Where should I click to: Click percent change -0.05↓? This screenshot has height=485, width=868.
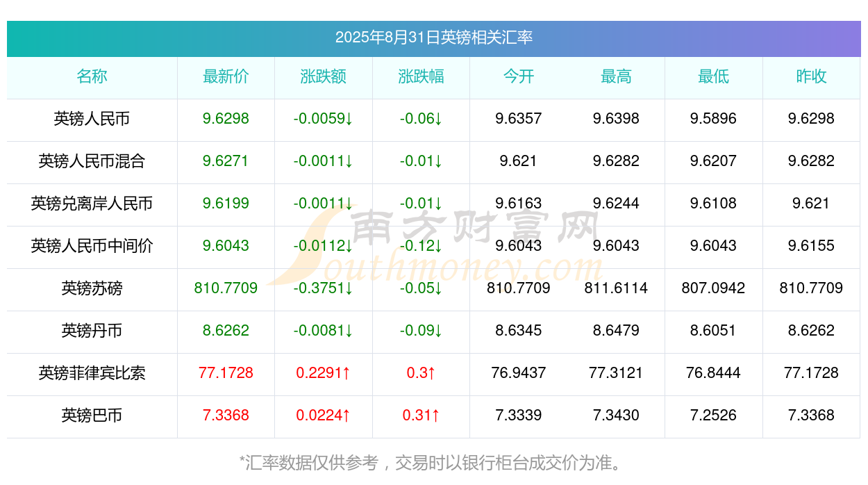click(421, 288)
